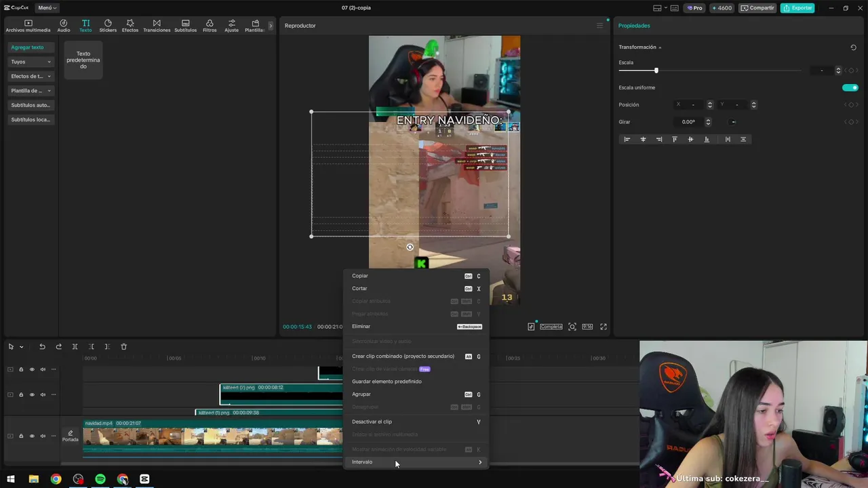Open the Archivos multimedia panel
Screen dimensions: 868x488
tap(28, 26)
